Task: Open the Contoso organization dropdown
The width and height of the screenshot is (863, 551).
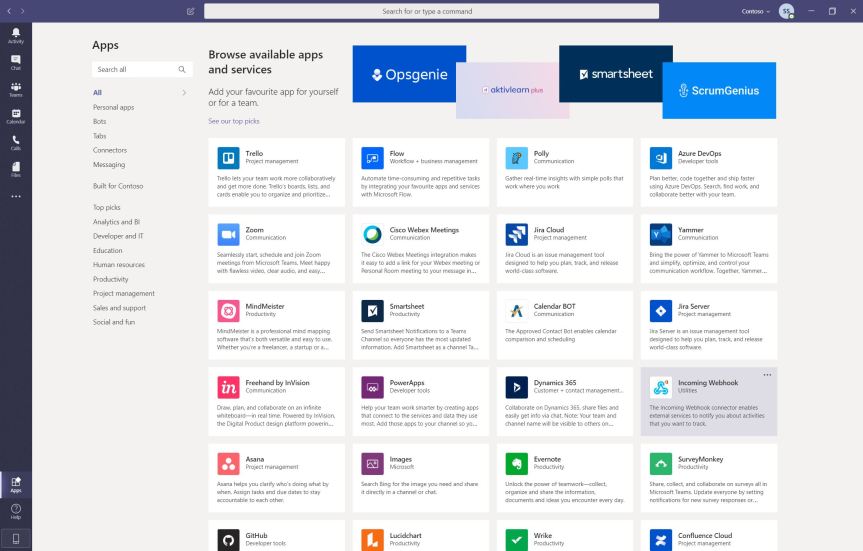Action: (756, 11)
